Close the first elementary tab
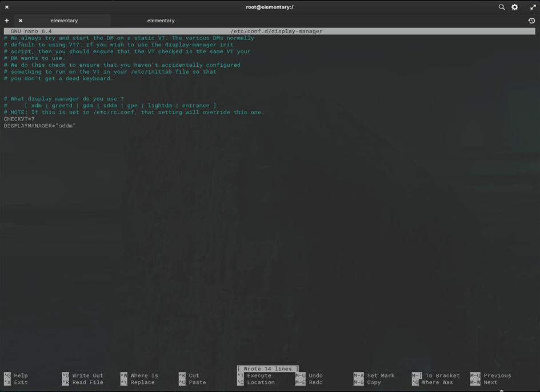540x392 pixels. [x=21, y=21]
